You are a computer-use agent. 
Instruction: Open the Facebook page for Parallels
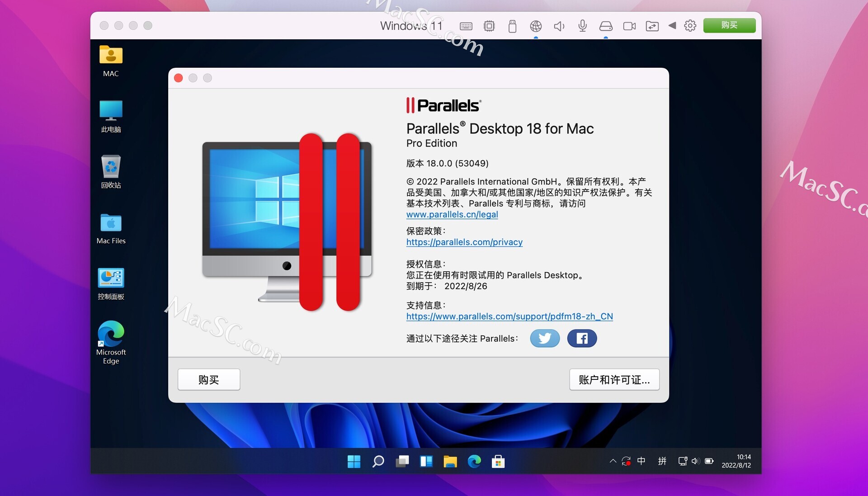point(581,338)
